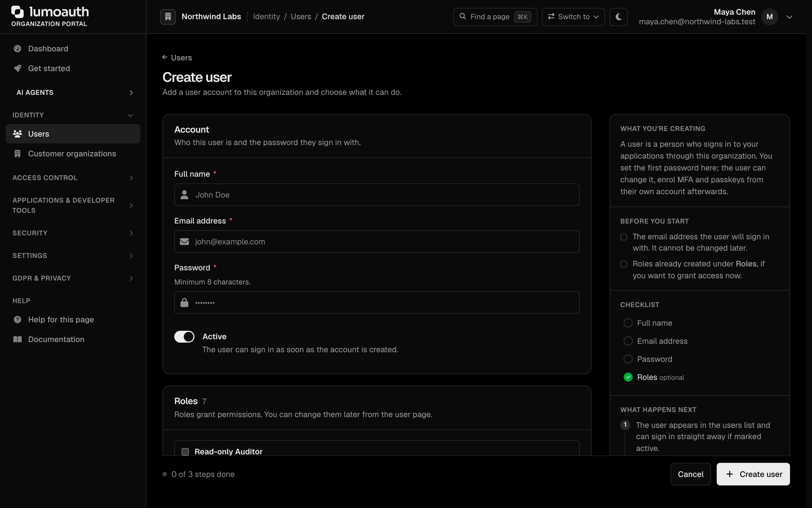This screenshot has height=508, width=812.
Task: Open the Switch to dropdown
Action: click(x=573, y=17)
